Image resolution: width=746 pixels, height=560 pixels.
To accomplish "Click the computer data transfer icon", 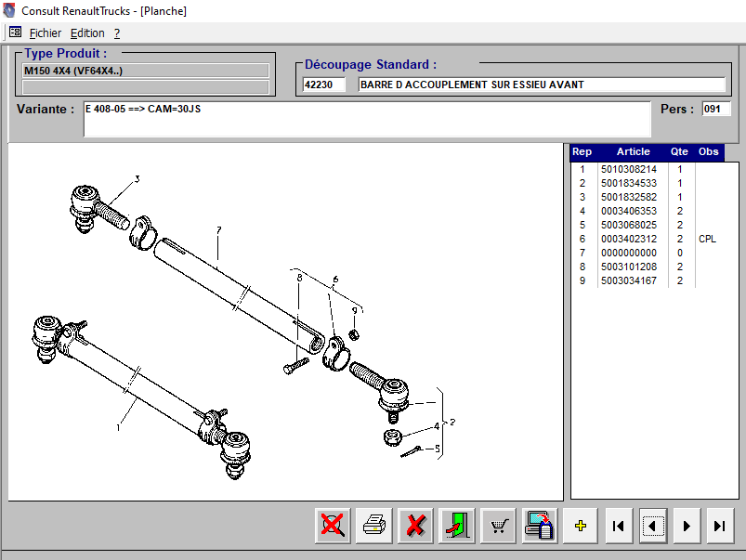I will click(x=540, y=526).
